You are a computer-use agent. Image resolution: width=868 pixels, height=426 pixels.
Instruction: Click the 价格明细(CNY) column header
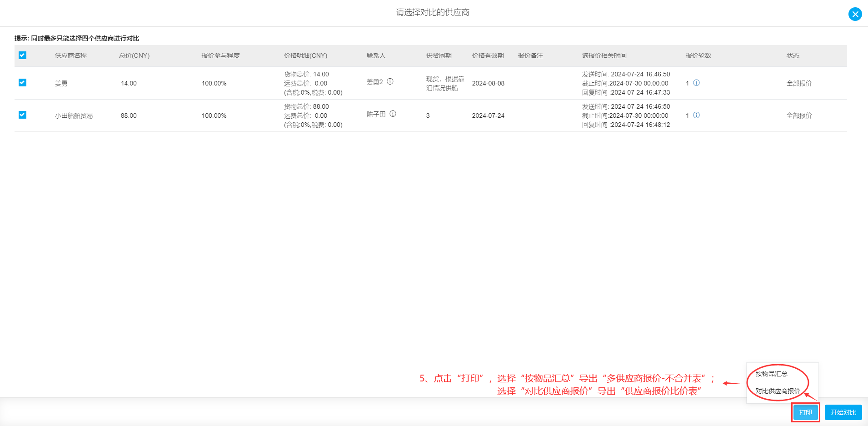coord(305,55)
